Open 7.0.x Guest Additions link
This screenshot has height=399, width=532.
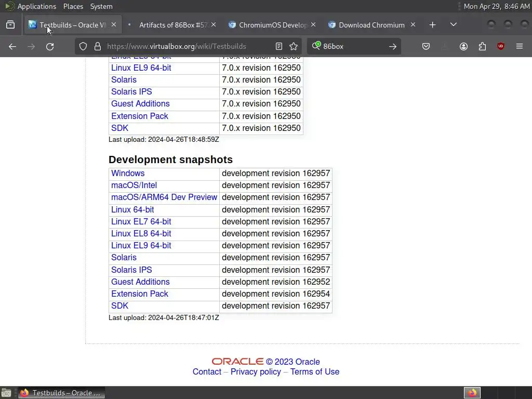pos(140,104)
